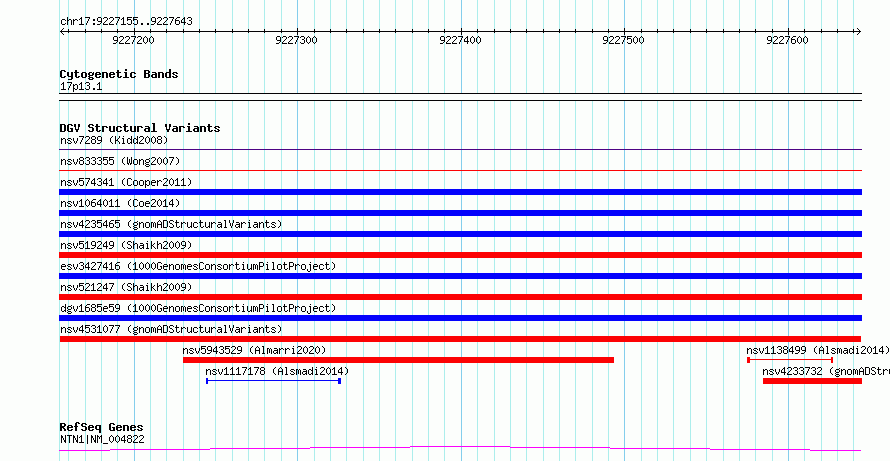Select the DGV Structural Variants track title
The image size is (890, 461).
click(x=140, y=128)
